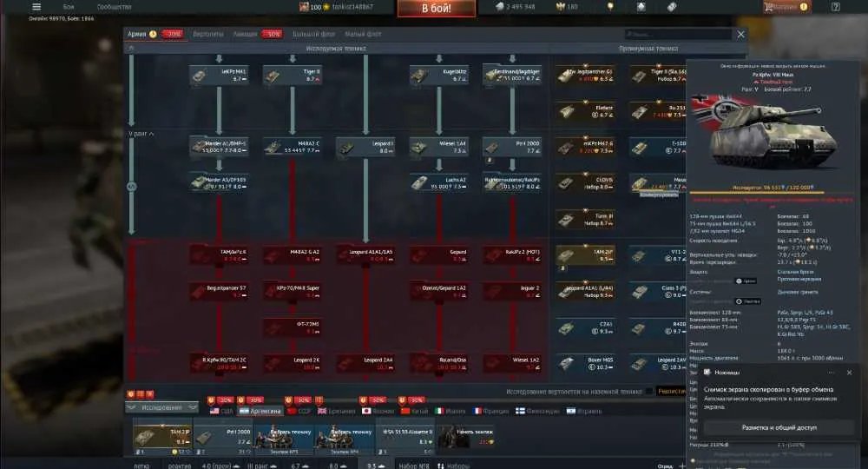
Task: Select SA 313B Alouette II crew slot
Action: 405,438
